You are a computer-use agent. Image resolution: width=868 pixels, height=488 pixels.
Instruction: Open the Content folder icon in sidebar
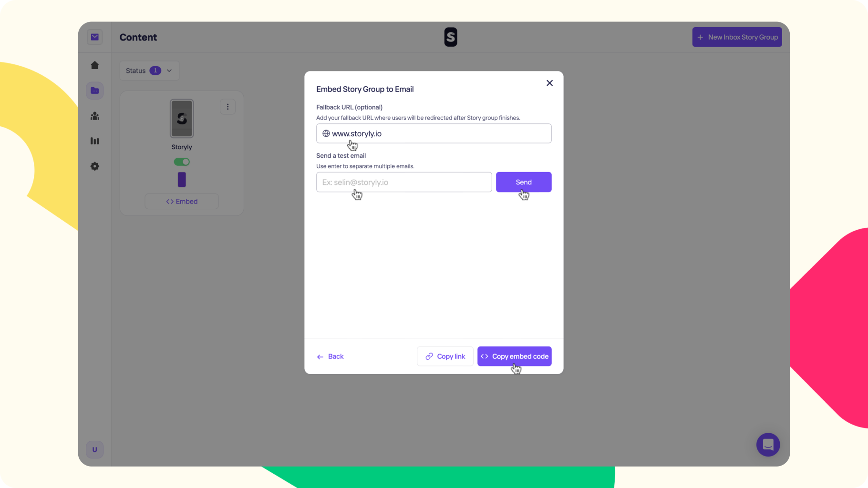pos(95,91)
